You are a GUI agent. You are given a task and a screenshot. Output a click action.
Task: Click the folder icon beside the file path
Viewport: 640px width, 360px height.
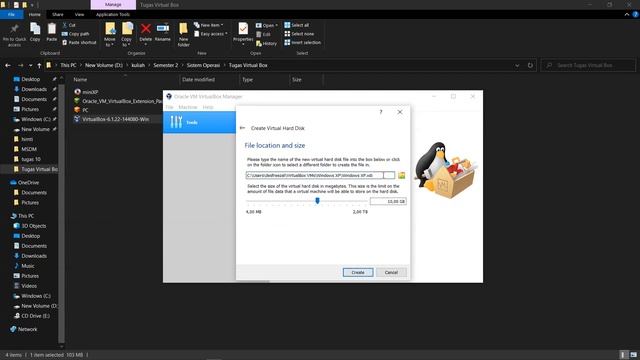click(x=402, y=175)
